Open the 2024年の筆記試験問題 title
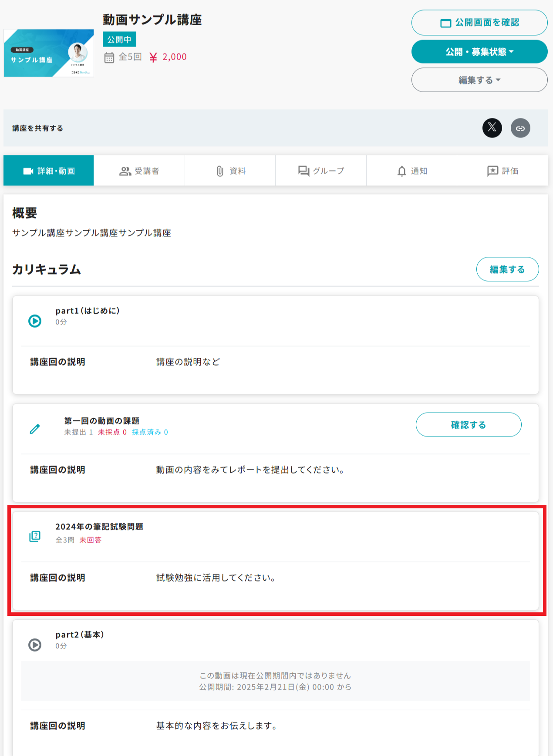The height and width of the screenshot is (756, 553). click(99, 527)
